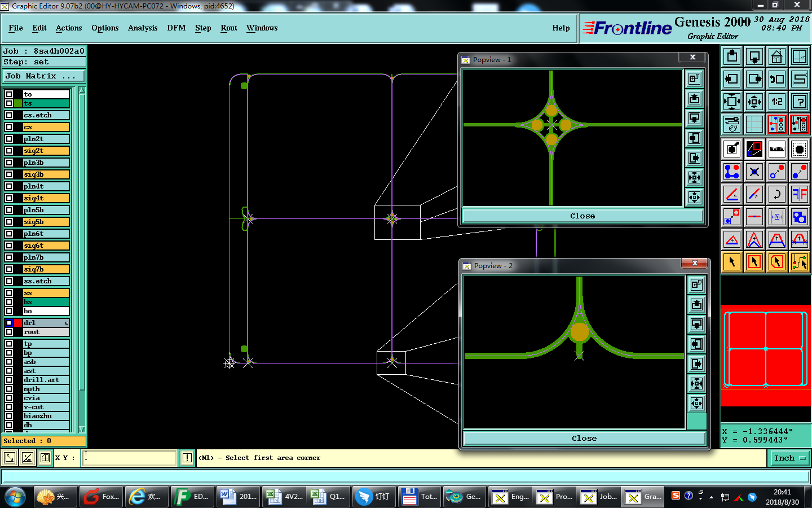The image size is (812, 508).
Task: Toggle display box for layer pln2t
Action: pos(9,139)
